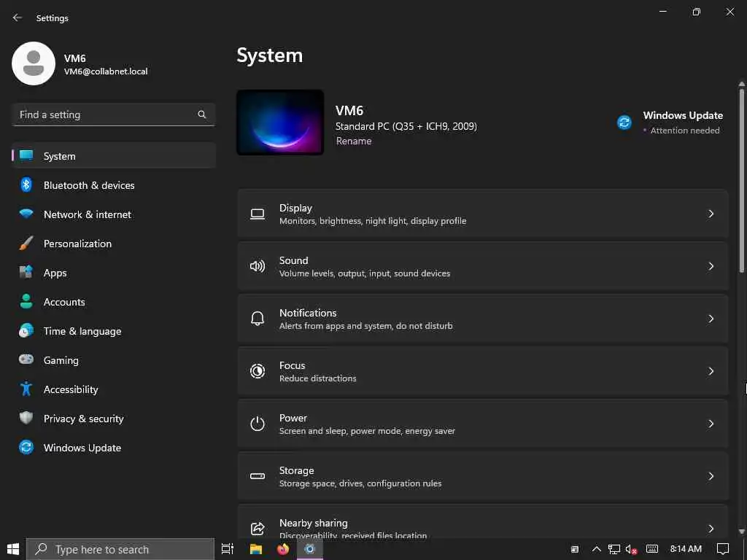The image size is (747, 560).
Task: Click the Sound title text
Action: pos(293,260)
